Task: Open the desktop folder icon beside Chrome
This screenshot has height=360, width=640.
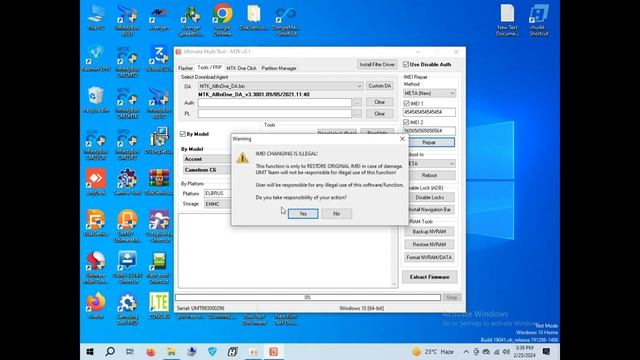Action: [254, 17]
